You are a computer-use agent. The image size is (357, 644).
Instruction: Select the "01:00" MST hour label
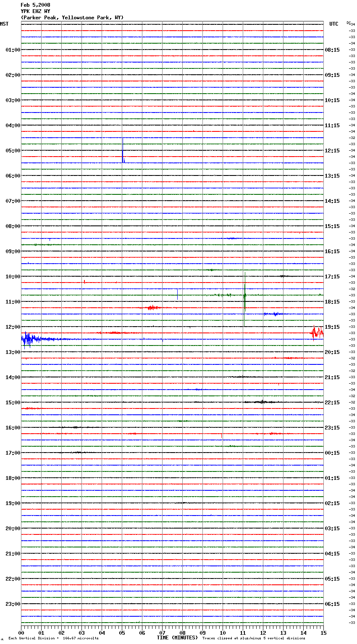click(x=13, y=50)
